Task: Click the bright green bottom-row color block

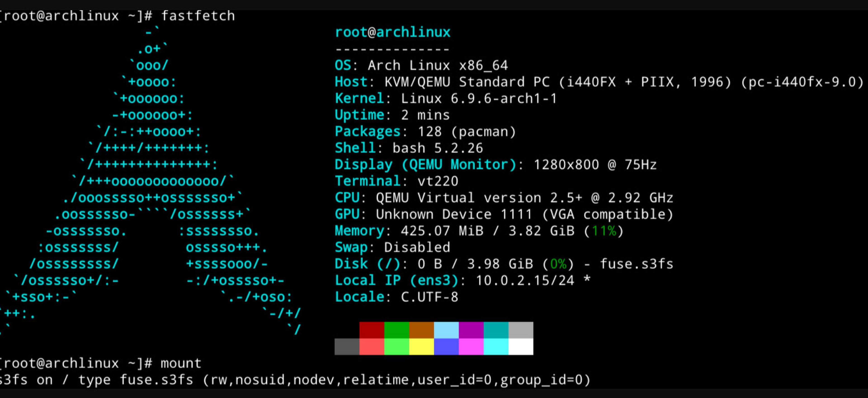Action: point(397,347)
